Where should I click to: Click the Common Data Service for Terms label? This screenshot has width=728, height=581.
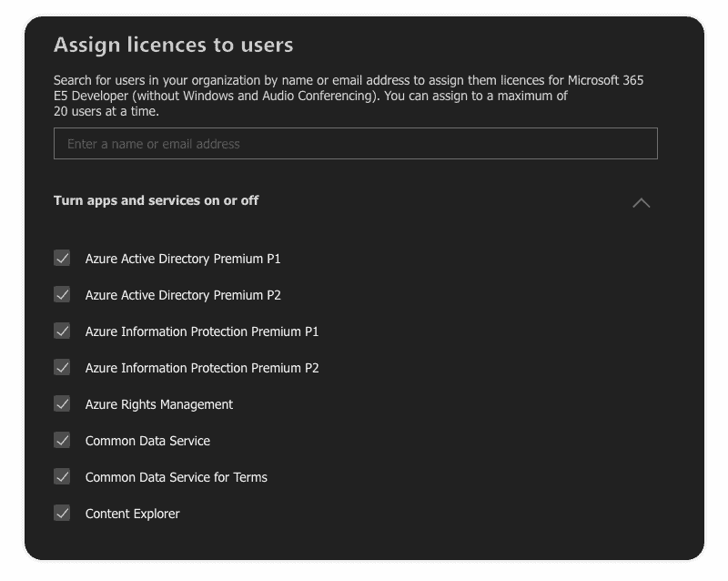click(176, 477)
